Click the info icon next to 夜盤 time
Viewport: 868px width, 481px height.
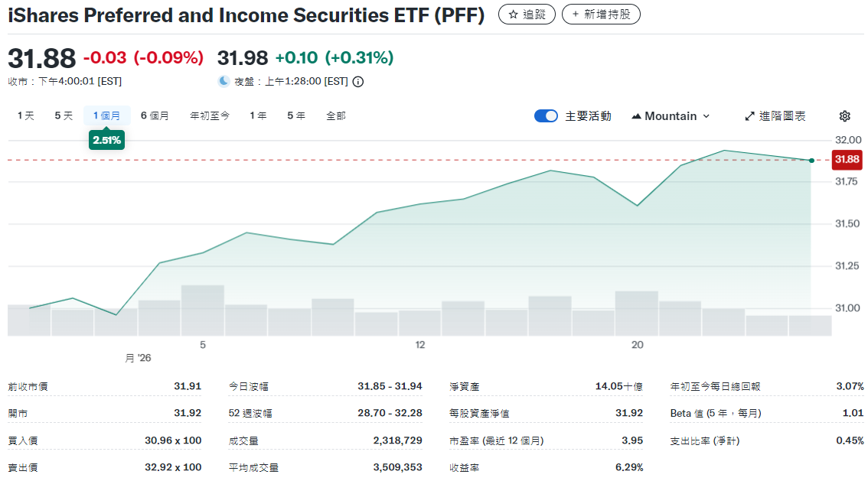click(x=357, y=80)
